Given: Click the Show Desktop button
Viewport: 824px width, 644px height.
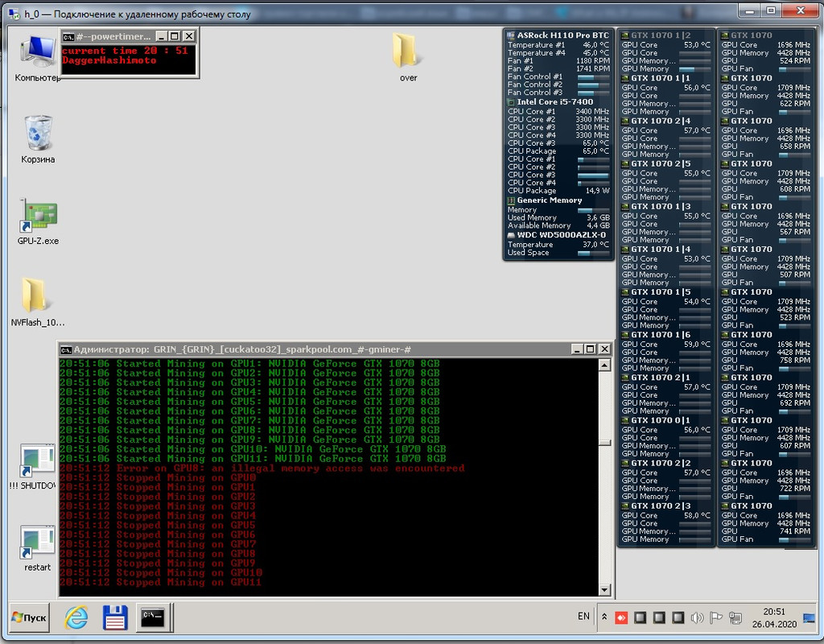Looking at the screenshot, I should (x=810, y=617).
